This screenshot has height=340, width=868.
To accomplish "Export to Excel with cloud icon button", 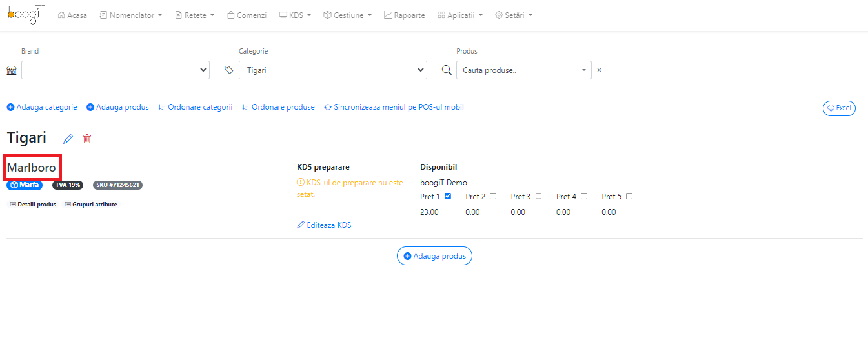I will pyautogui.click(x=839, y=108).
